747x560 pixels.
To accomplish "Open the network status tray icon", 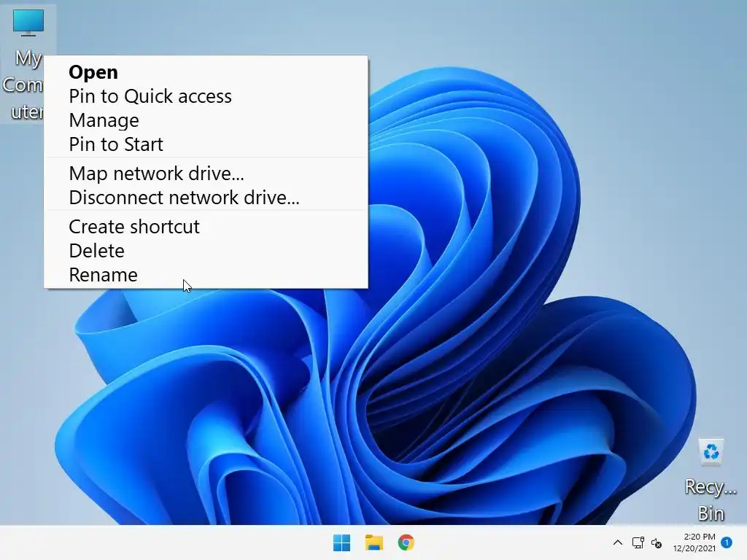I will [x=638, y=542].
